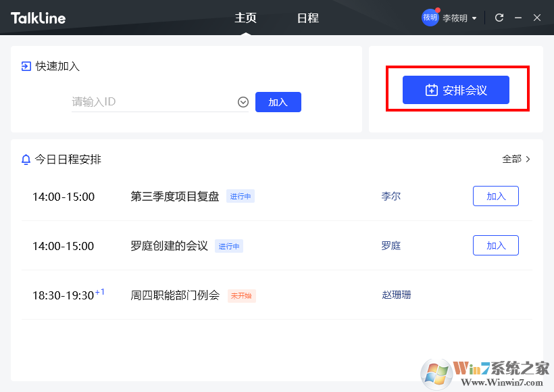This screenshot has height=392, width=554.
Task: Expand the meeting ID history dropdown
Action: (x=243, y=102)
